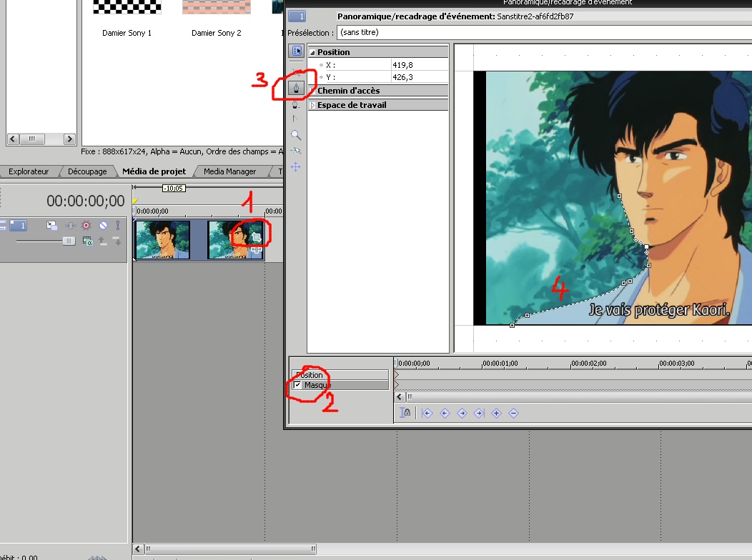Click the 00:00:02;00 mark on keyframe ruler
The image size is (752, 560).
pos(588,363)
